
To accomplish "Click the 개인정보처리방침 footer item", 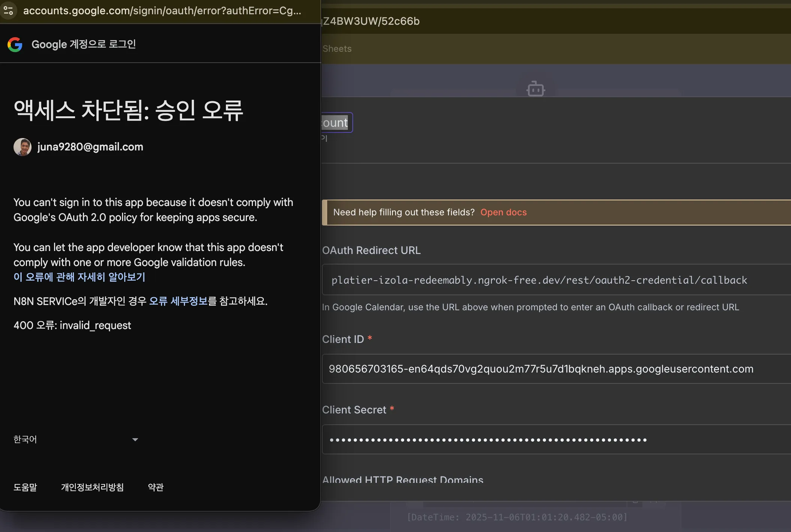I will click(x=93, y=487).
